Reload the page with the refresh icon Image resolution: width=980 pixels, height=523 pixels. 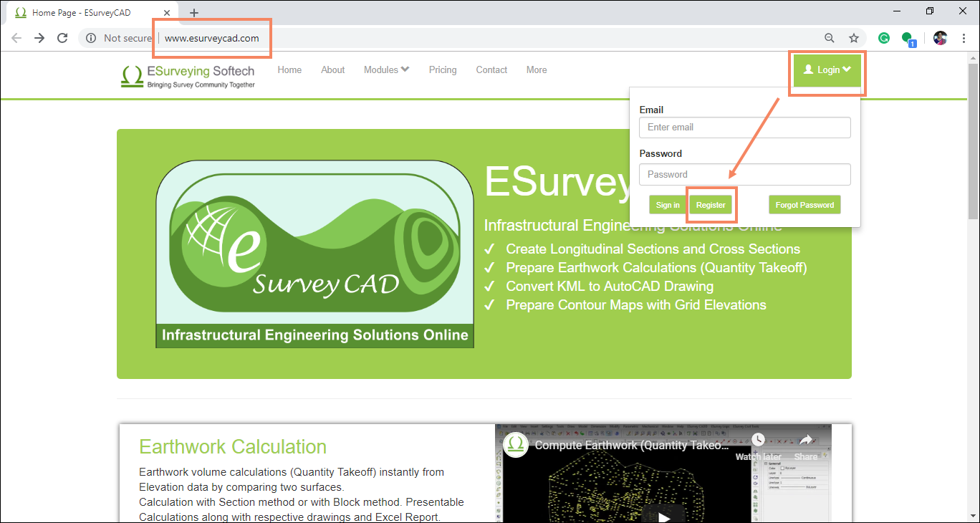tap(62, 38)
